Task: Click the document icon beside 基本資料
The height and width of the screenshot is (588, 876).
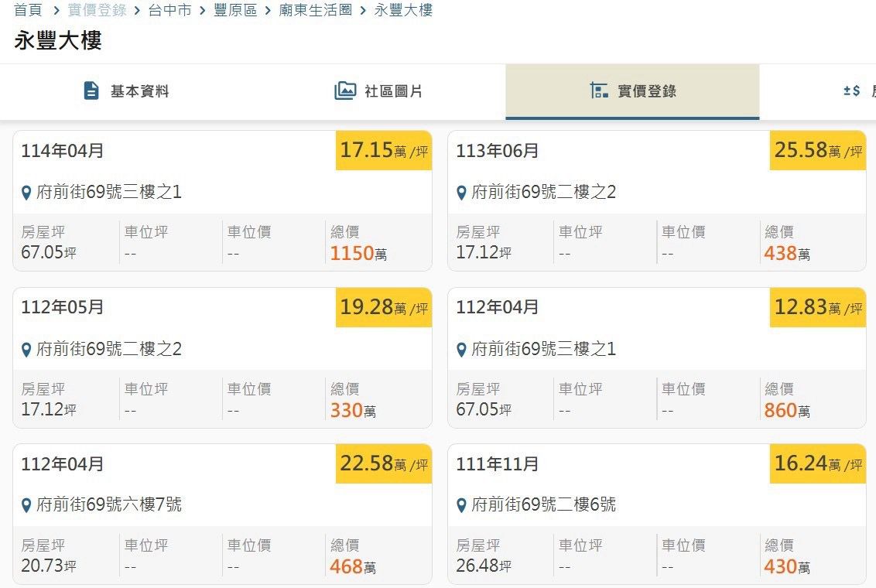Action: coord(91,91)
